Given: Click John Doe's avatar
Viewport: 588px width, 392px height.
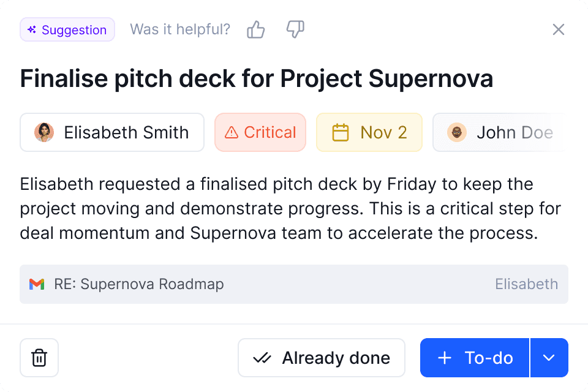Looking at the screenshot, I should (456, 132).
